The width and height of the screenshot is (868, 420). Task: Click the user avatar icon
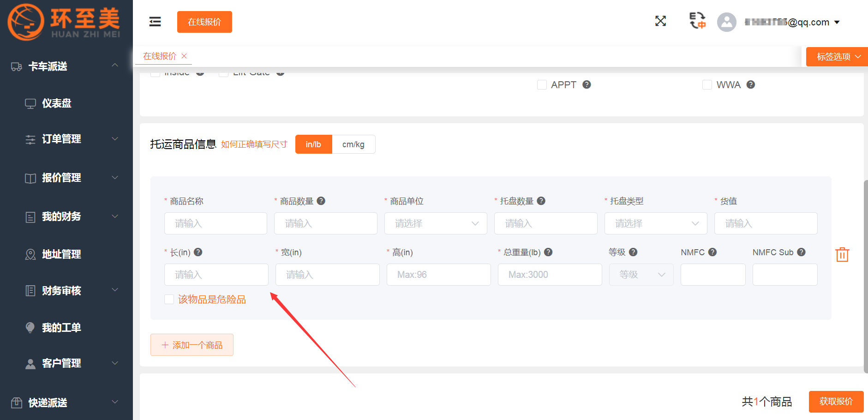(726, 22)
